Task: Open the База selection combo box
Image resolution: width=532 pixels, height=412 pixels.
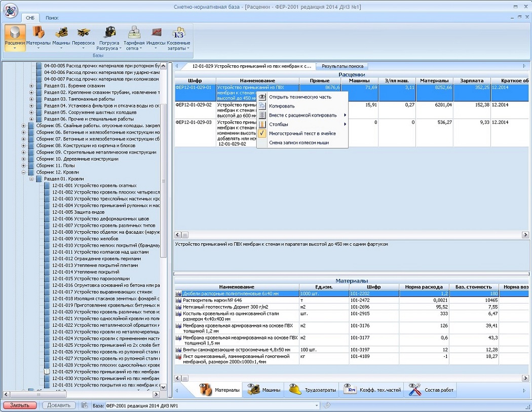Action: [212, 405]
